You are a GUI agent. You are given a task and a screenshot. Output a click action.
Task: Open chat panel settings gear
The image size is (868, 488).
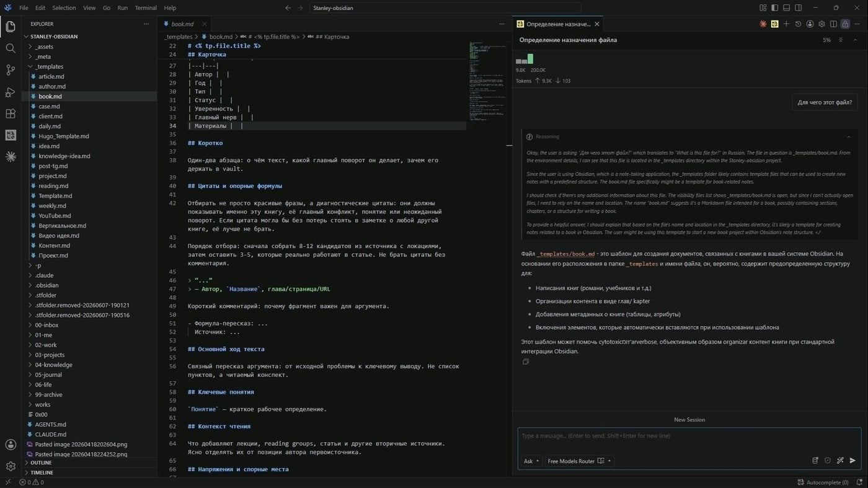tap(821, 24)
